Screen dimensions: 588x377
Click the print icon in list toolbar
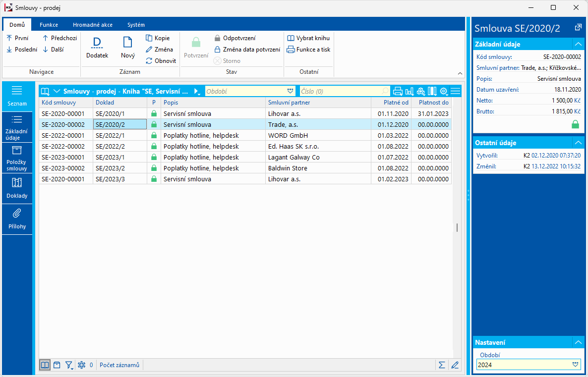(x=398, y=91)
